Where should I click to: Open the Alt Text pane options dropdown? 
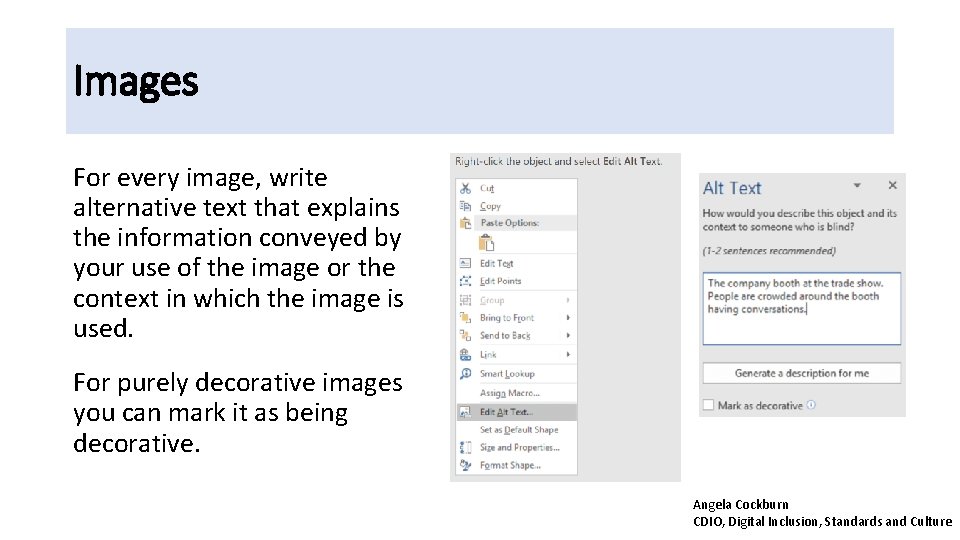857,185
